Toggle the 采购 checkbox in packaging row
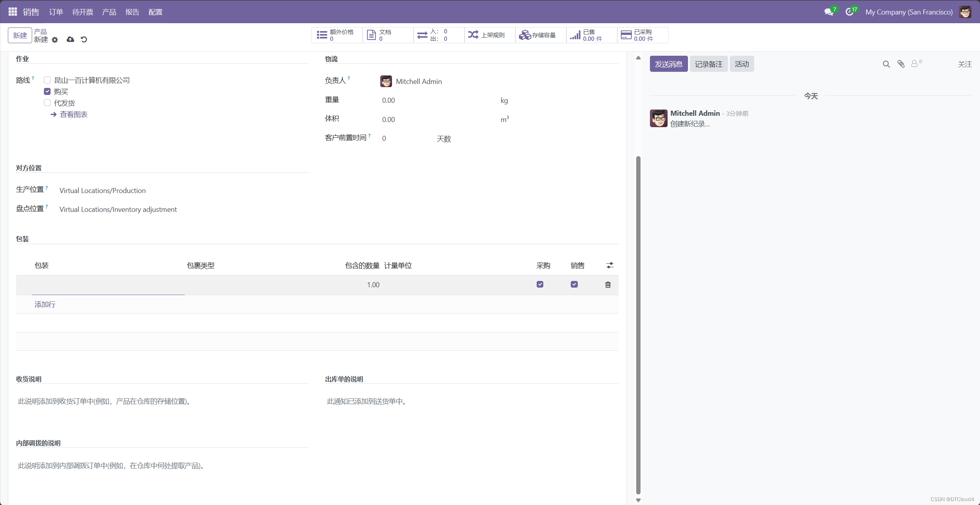This screenshot has width=980, height=505. [x=540, y=284]
